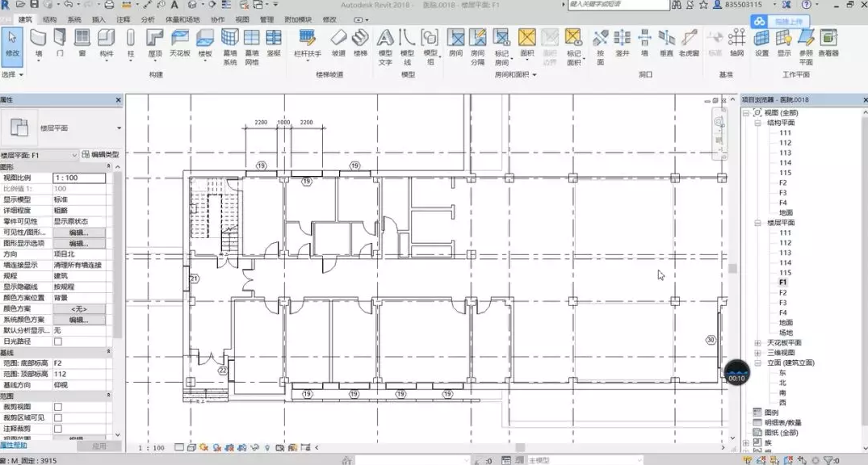
Task: Click 编辑 button for 图形显示选项
Action: pos(79,244)
